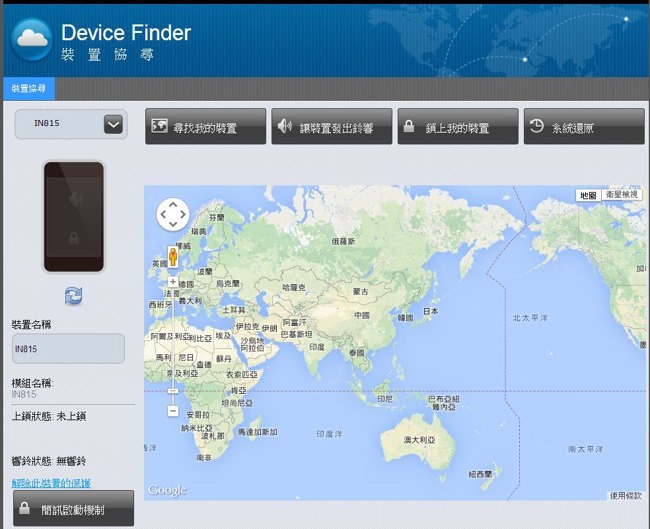The height and width of the screenshot is (529, 650).
Task: Click the 簡訊啟動機制 button
Action: [73, 508]
